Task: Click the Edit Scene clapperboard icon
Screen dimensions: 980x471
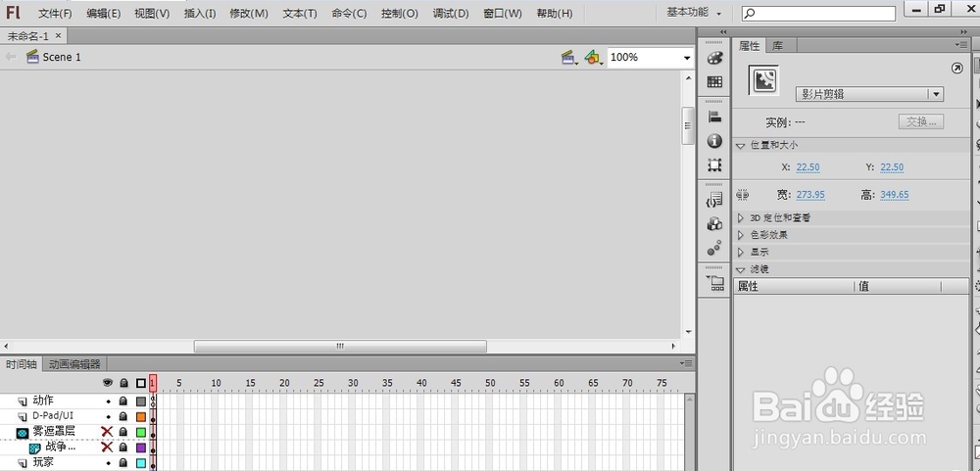Action: 568,58
